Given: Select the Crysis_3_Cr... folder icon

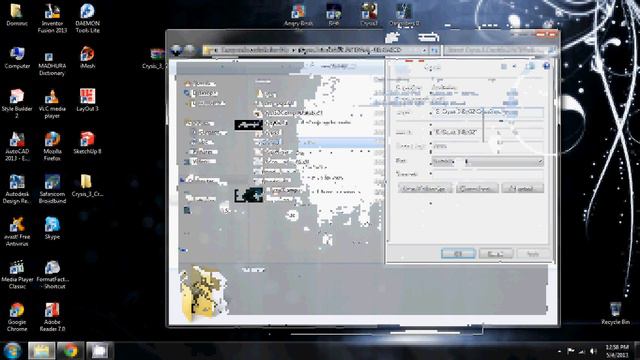Looking at the screenshot, I should [x=87, y=186].
